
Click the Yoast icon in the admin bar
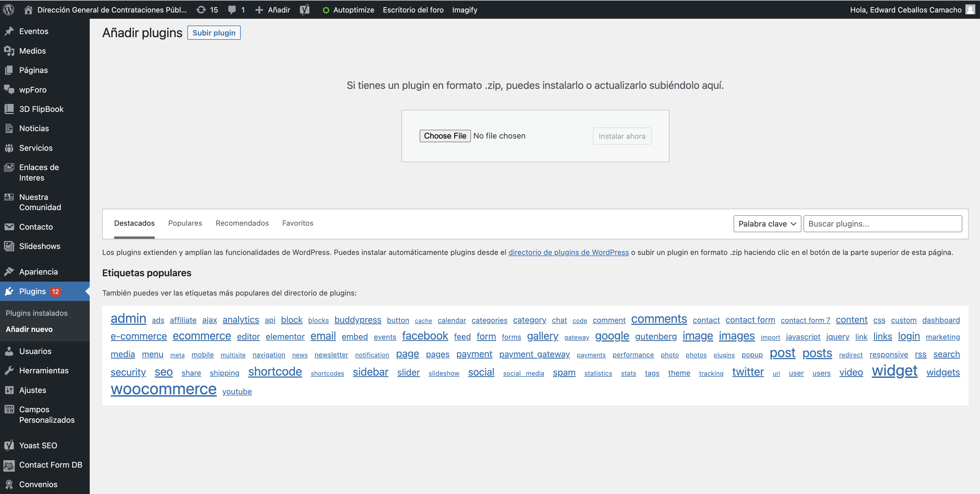point(304,10)
